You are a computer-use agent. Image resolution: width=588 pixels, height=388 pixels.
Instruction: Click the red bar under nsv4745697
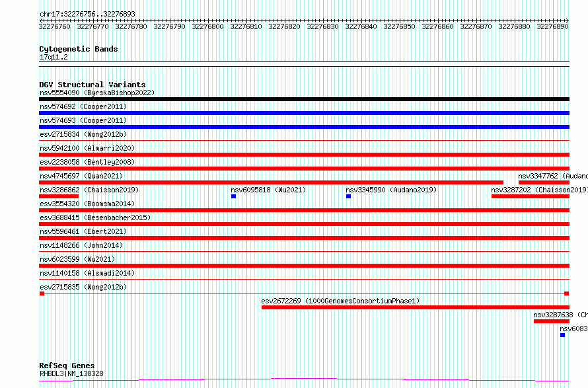271,182
